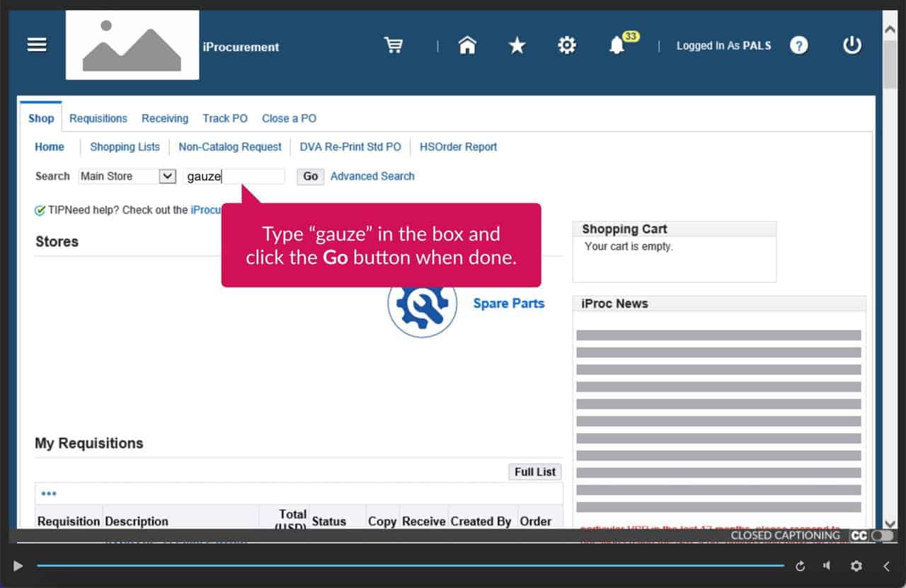Open Shopping Lists subtab
Screen dimensions: 906x588
point(125,146)
